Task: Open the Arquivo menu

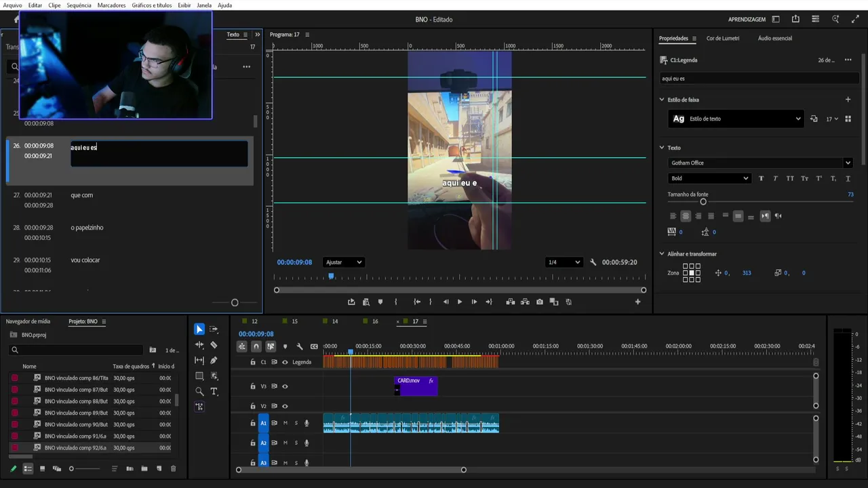Action: pyautogui.click(x=12, y=5)
